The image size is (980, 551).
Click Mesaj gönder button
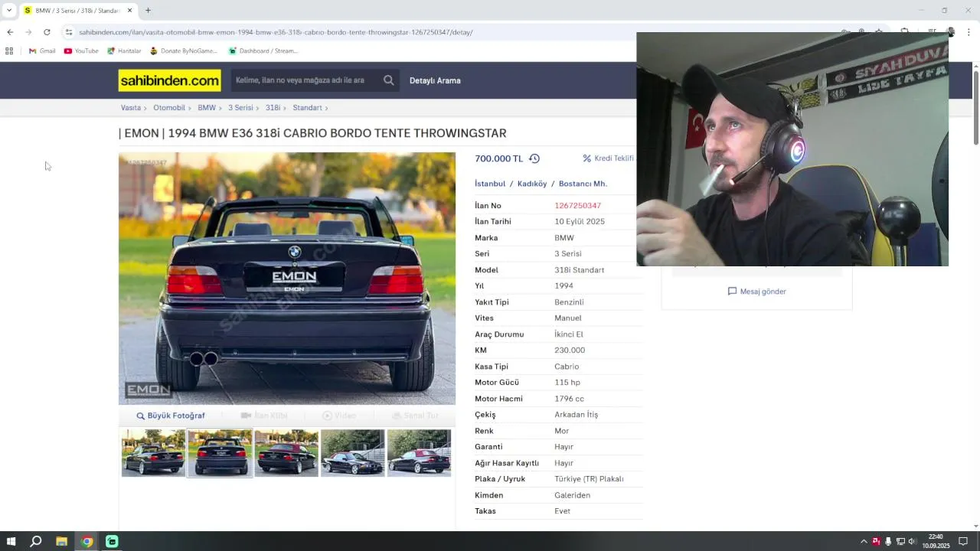[756, 292]
